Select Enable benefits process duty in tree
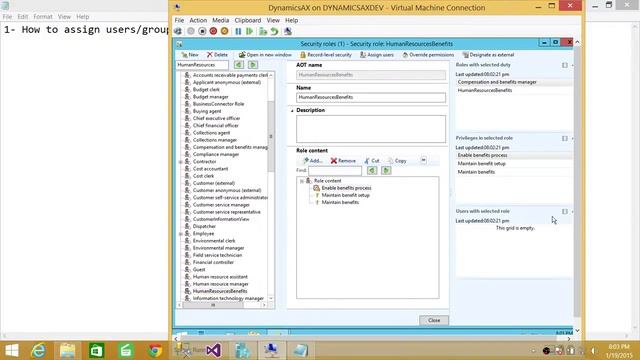The width and height of the screenshot is (640, 360). click(x=346, y=188)
